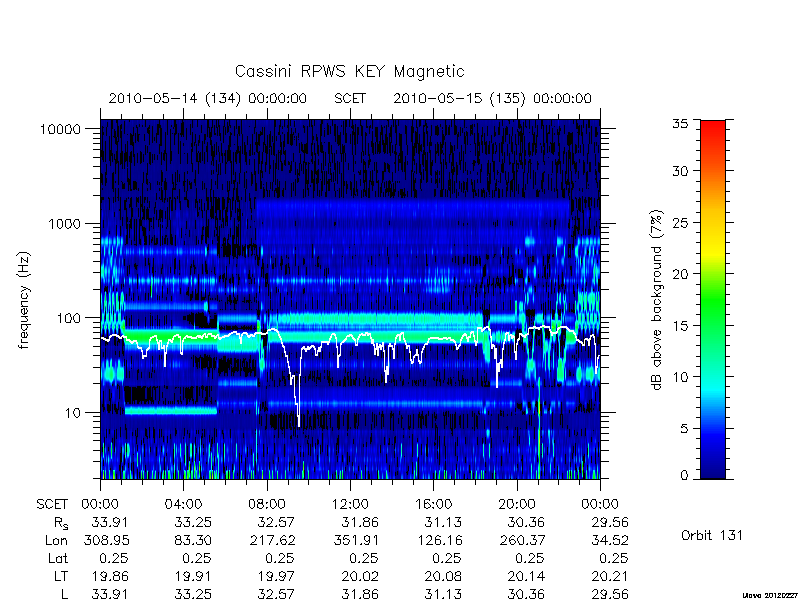
Task: Click the '15' color scale label
Action: coord(680,326)
